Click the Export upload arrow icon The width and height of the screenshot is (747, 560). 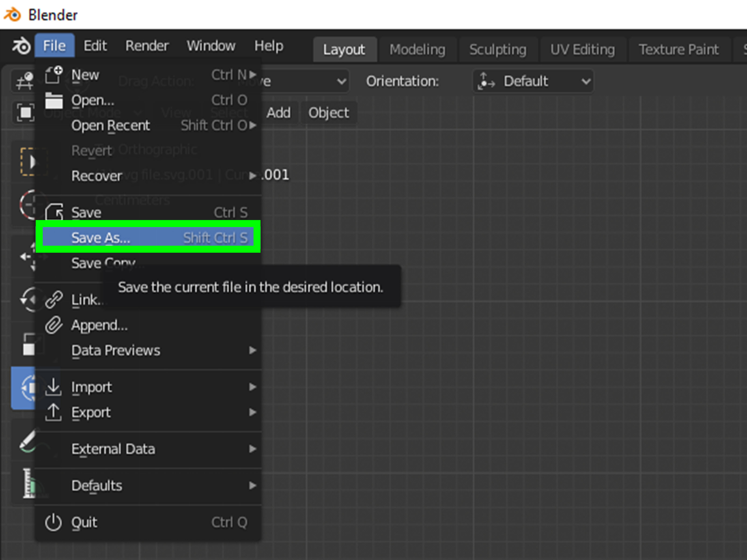point(53,413)
